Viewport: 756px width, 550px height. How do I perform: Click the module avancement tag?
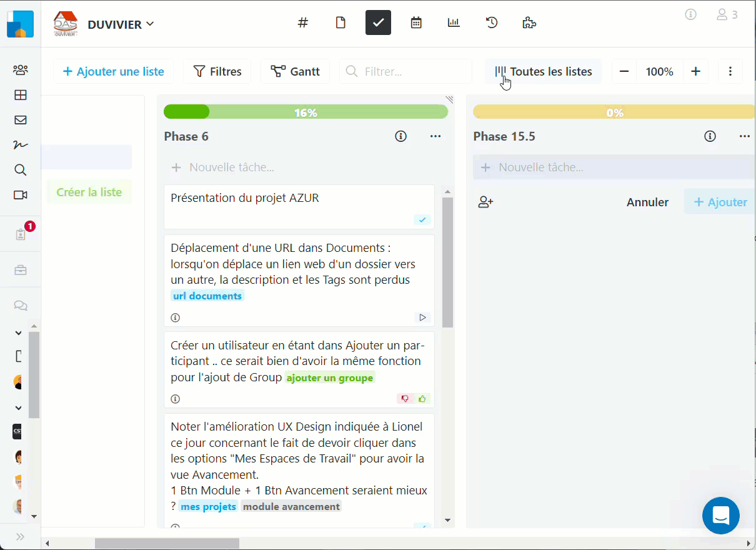[291, 506]
